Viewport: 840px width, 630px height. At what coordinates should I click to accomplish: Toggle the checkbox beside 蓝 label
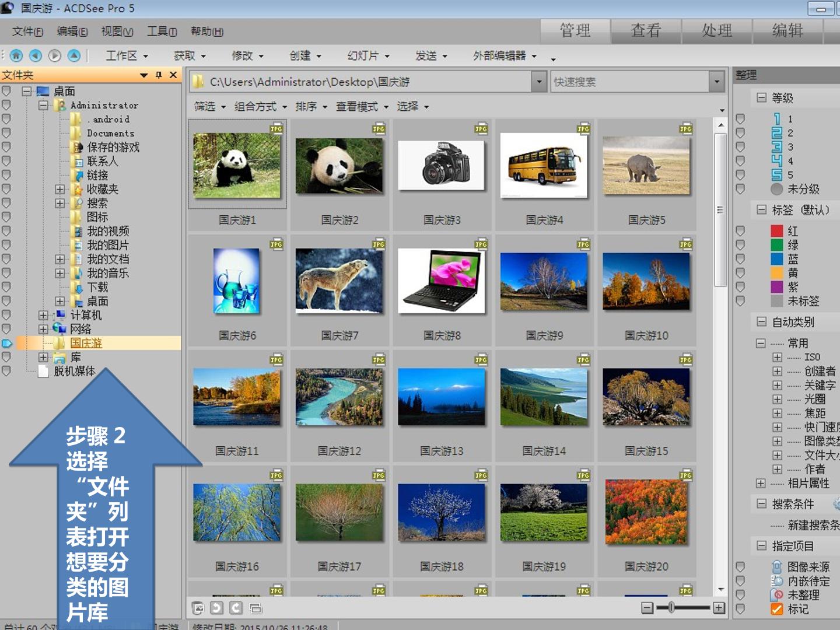[740, 259]
